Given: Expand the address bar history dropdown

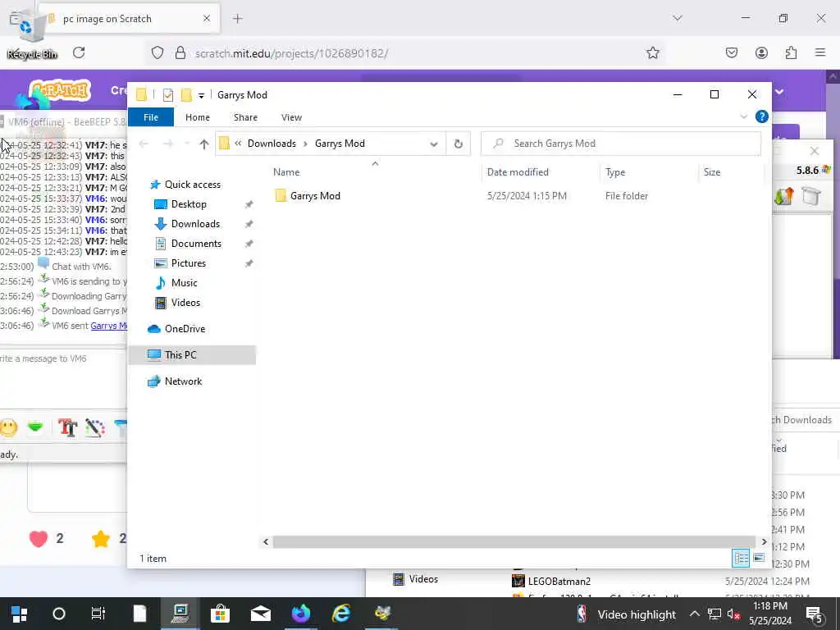Looking at the screenshot, I should click(434, 144).
